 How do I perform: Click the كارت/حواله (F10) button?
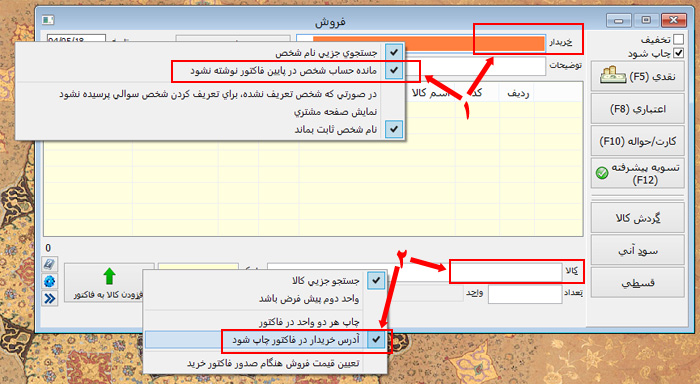point(638,141)
